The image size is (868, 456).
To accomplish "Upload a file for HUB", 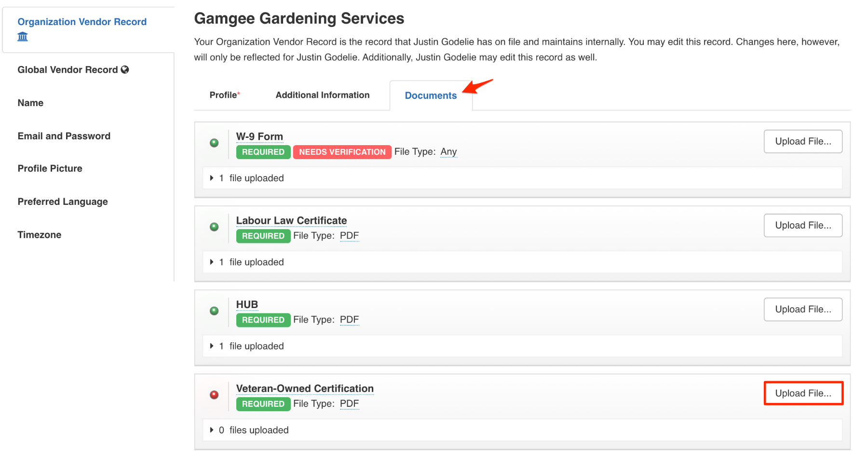I will (803, 309).
